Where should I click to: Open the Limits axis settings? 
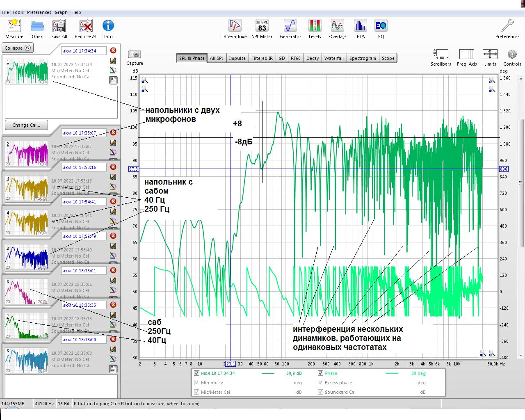(x=490, y=55)
